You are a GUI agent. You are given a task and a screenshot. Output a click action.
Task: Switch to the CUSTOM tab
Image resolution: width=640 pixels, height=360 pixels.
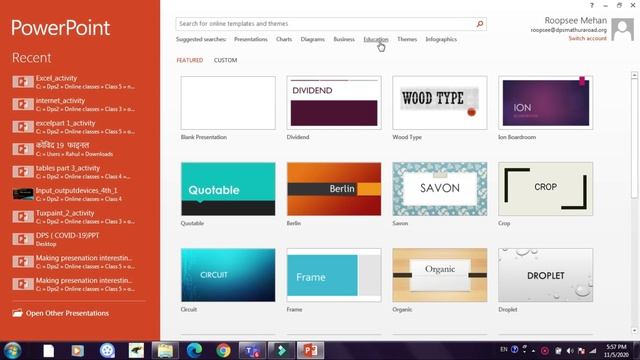(x=225, y=60)
